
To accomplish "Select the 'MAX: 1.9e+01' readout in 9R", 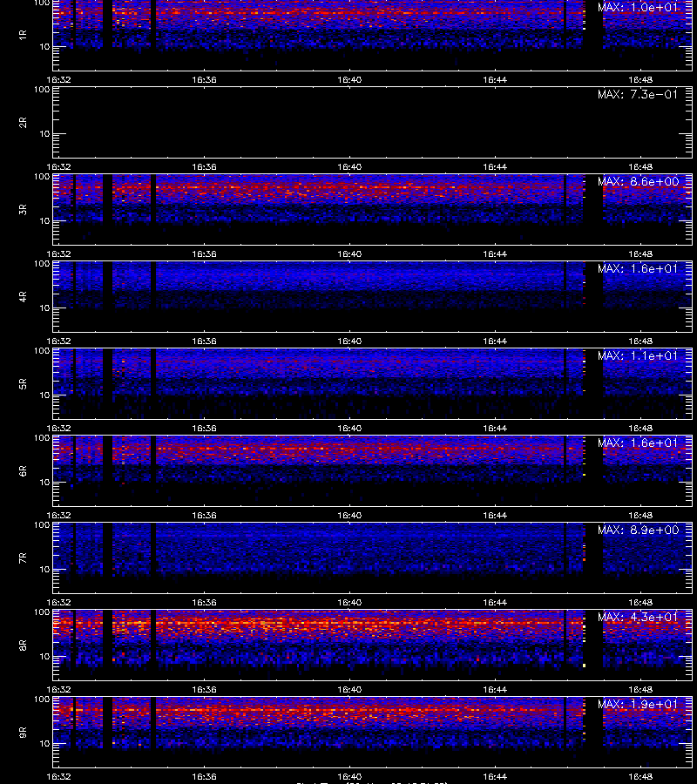I will click(x=638, y=705).
